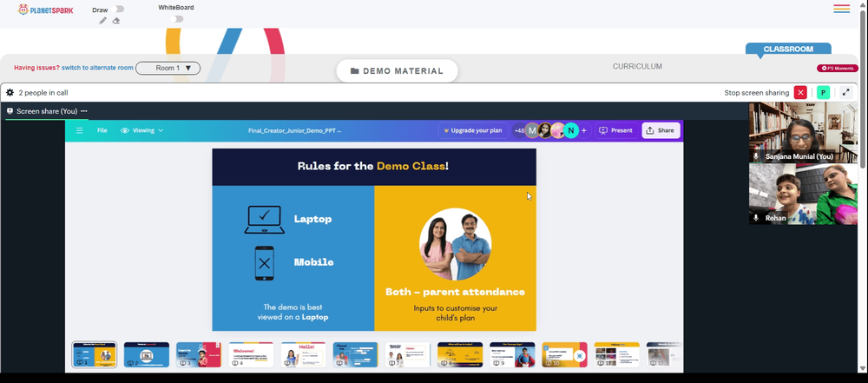Select the pencil draw tool

(103, 21)
